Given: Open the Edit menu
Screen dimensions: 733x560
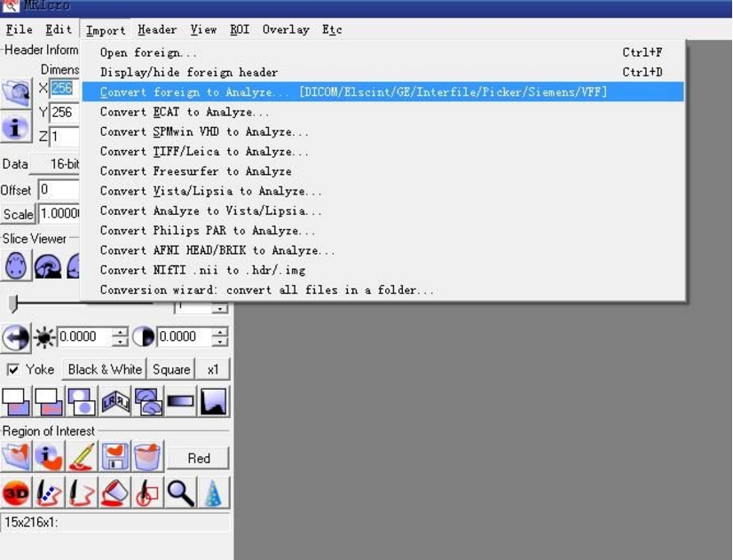Looking at the screenshot, I should click(59, 29).
